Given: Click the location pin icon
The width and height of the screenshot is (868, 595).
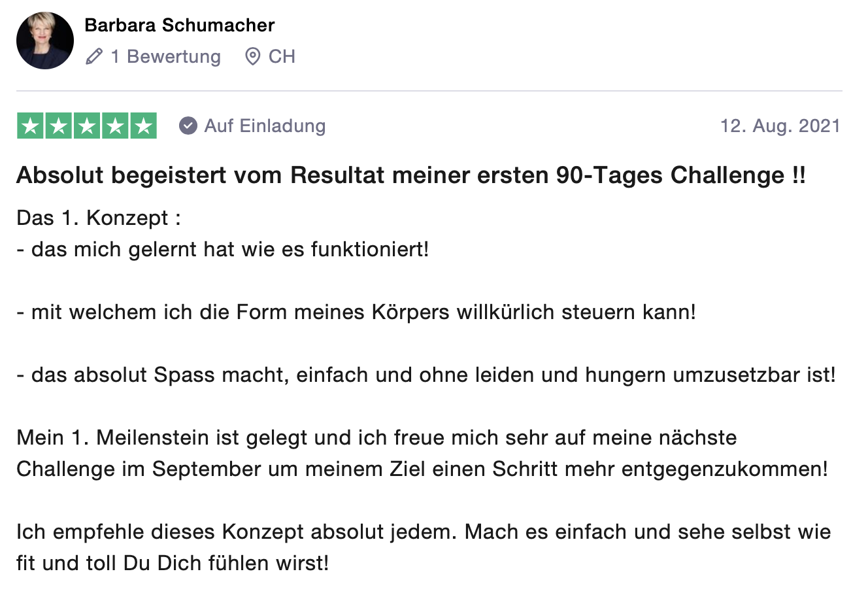Looking at the screenshot, I should (252, 57).
